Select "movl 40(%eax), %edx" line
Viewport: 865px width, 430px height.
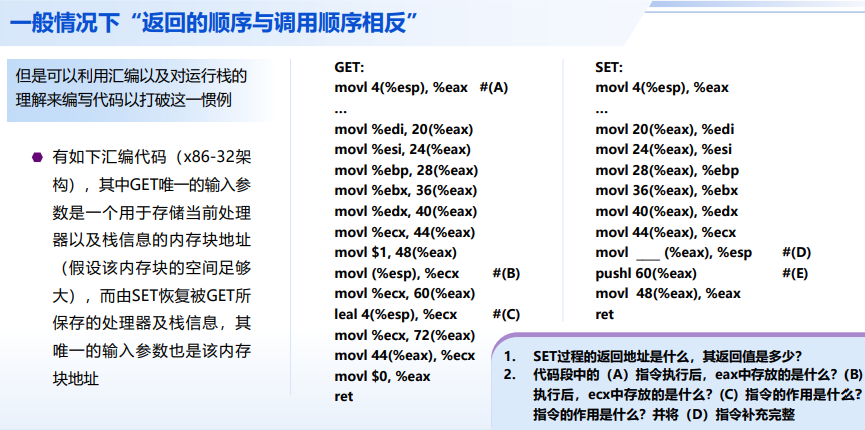(666, 211)
